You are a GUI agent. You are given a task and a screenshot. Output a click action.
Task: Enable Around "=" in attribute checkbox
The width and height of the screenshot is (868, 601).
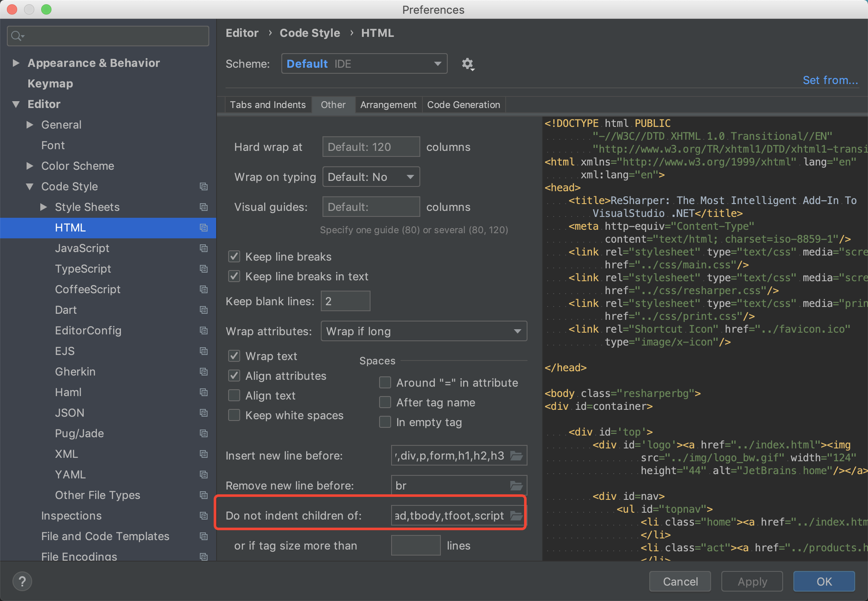[x=385, y=383]
